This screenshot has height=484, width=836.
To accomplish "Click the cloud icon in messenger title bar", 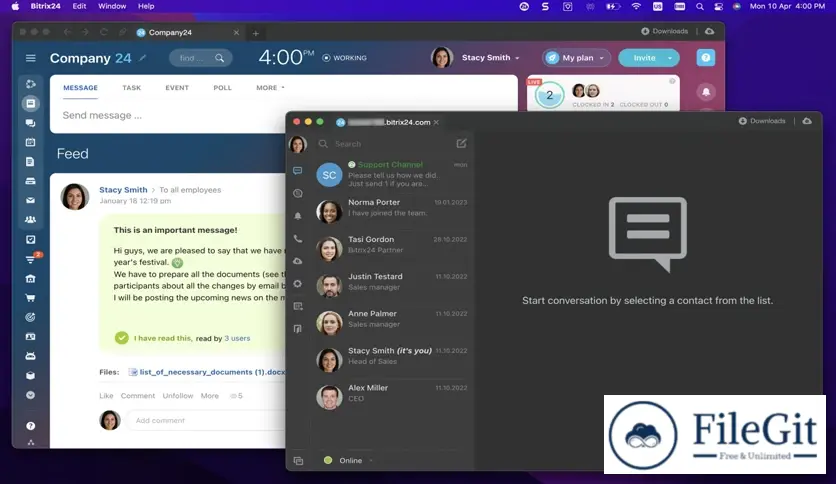I will click(807, 121).
